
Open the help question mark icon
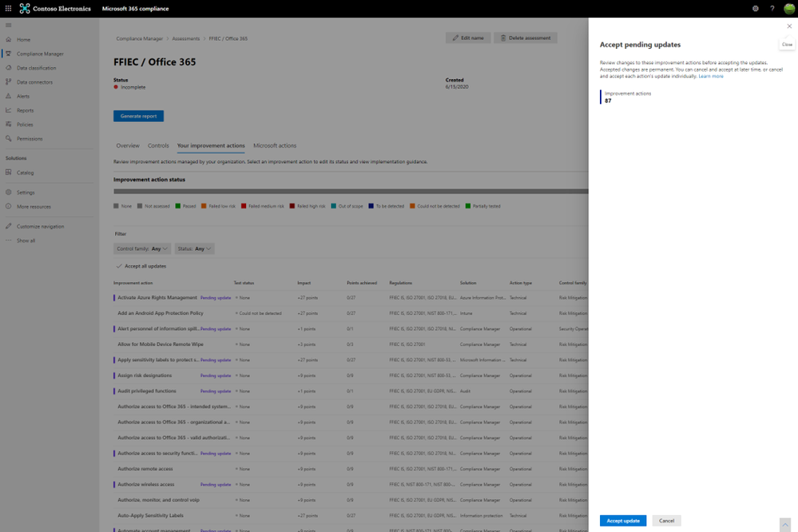click(x=772, y=8)
